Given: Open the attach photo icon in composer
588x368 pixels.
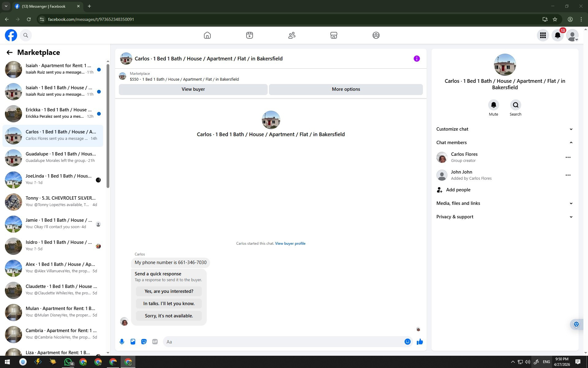Looking at the screenshot, I should coord(133,342).
